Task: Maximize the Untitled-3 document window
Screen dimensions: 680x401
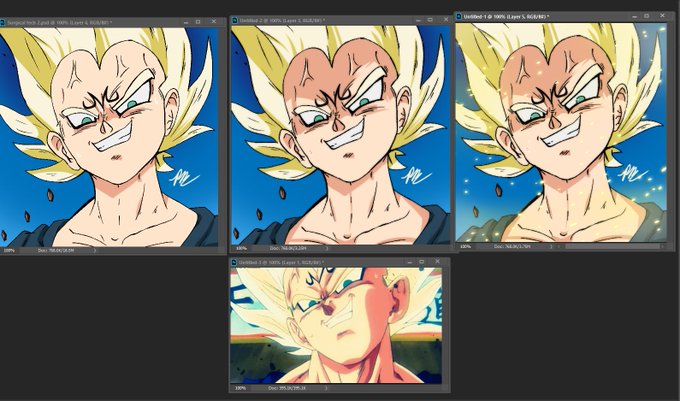Action: pos(422,262)
